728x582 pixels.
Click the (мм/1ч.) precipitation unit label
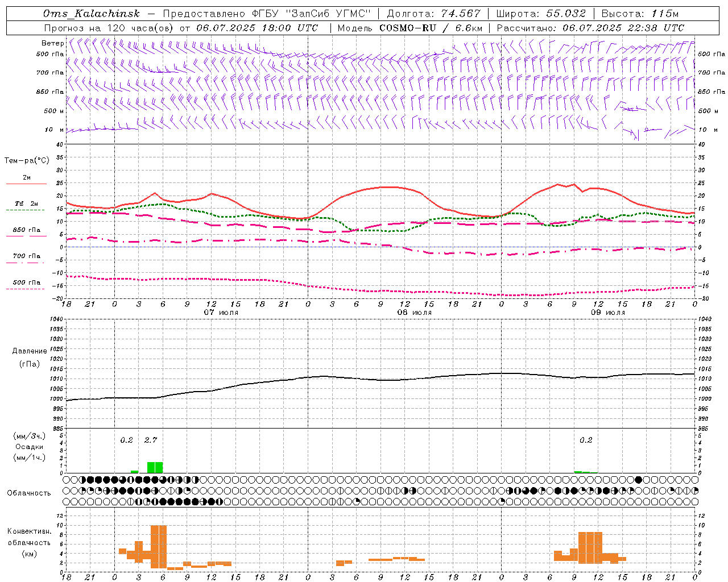tap(30, 458)
